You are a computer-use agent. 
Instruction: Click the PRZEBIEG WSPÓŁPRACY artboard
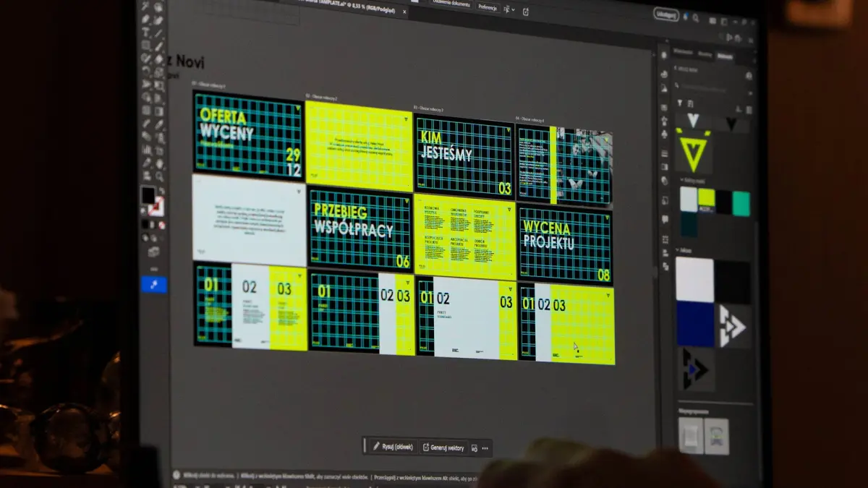[x=359, y=228]
